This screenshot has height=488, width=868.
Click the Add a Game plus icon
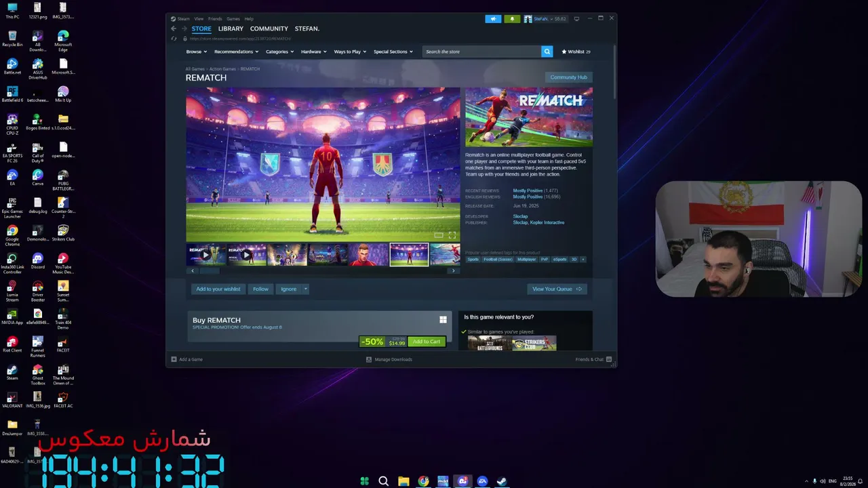[174, 359]
